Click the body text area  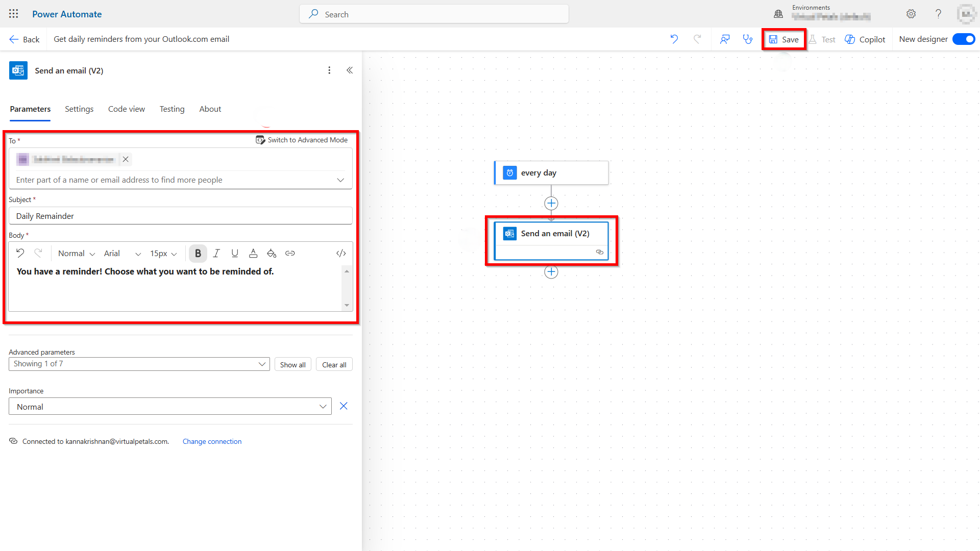[176, 287]
